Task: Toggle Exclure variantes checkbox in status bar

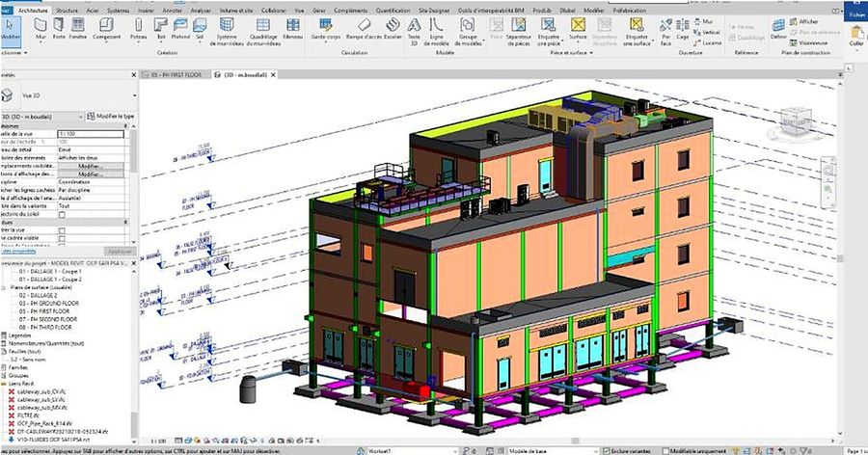Action: [x=607, y=451]
